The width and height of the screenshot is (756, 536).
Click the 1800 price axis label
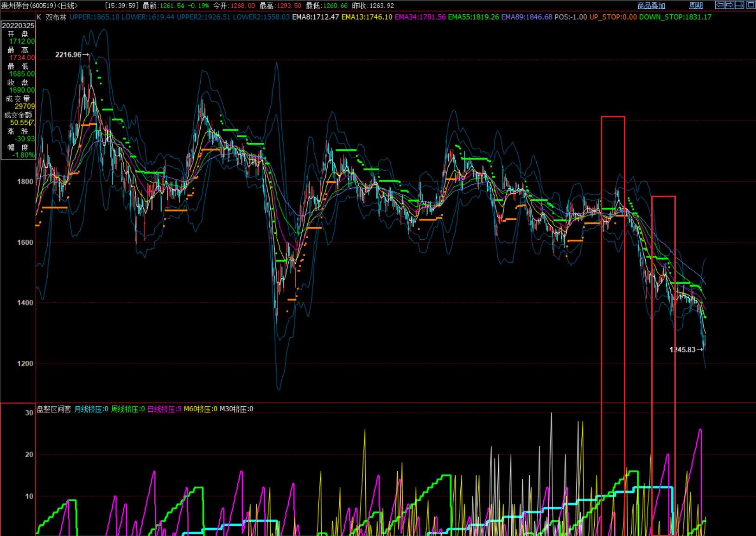point(25,182)
